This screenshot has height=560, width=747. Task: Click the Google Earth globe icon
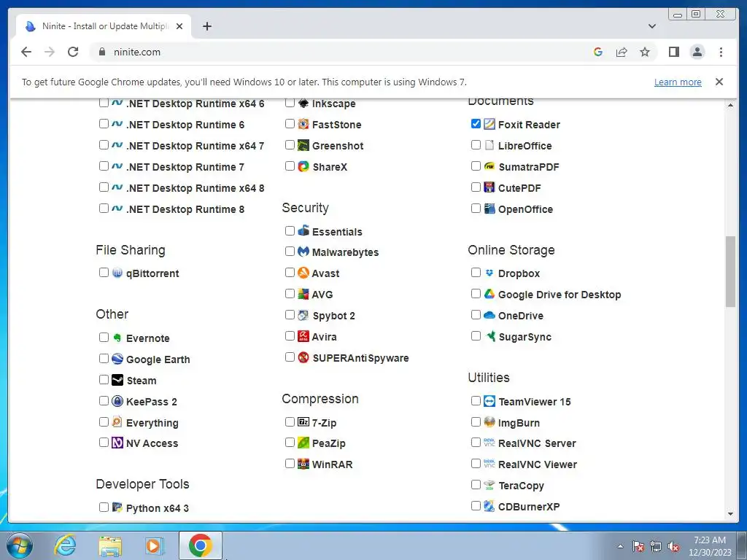coord(117,359)
